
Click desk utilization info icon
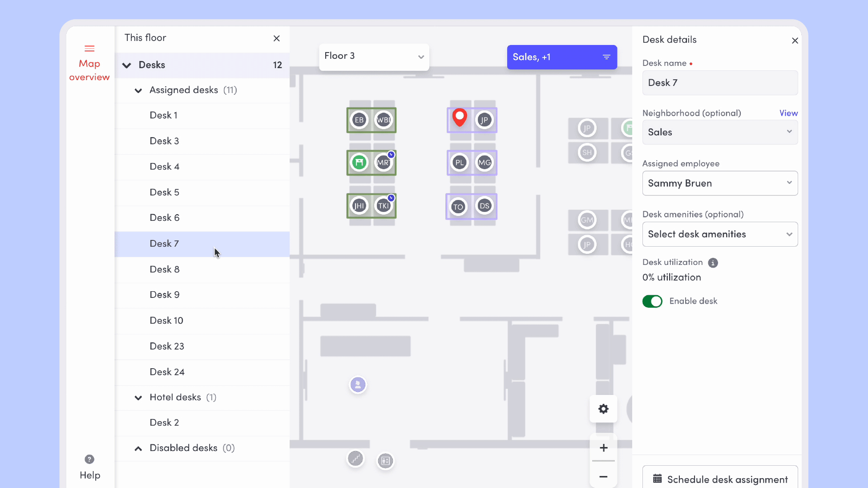713,263
